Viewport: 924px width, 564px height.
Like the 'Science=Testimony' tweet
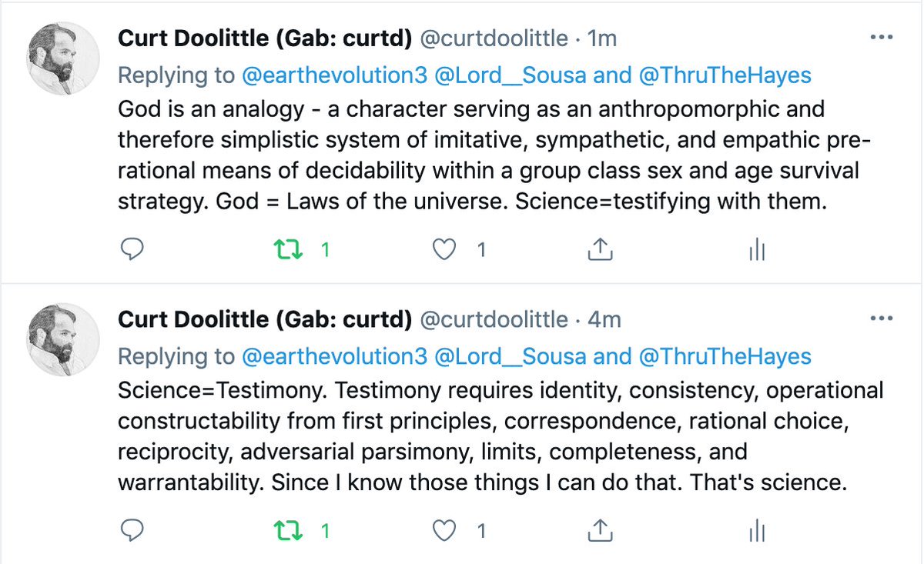click(444, 530)
